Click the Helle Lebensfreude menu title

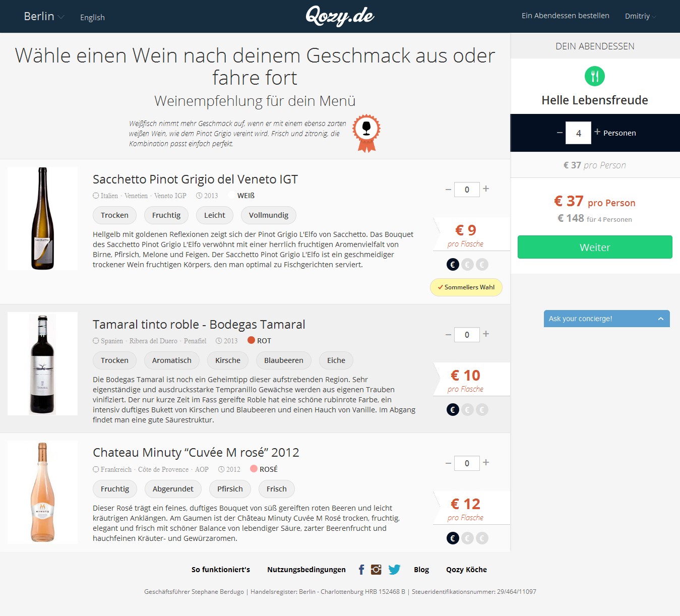(595, 100)
